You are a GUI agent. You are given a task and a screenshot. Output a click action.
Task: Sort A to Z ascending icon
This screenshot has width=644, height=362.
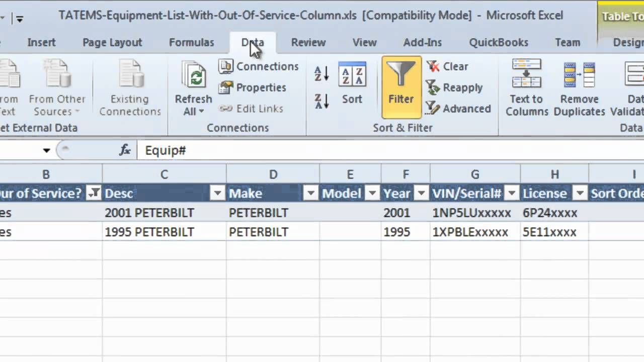click(x=321, y=74)
